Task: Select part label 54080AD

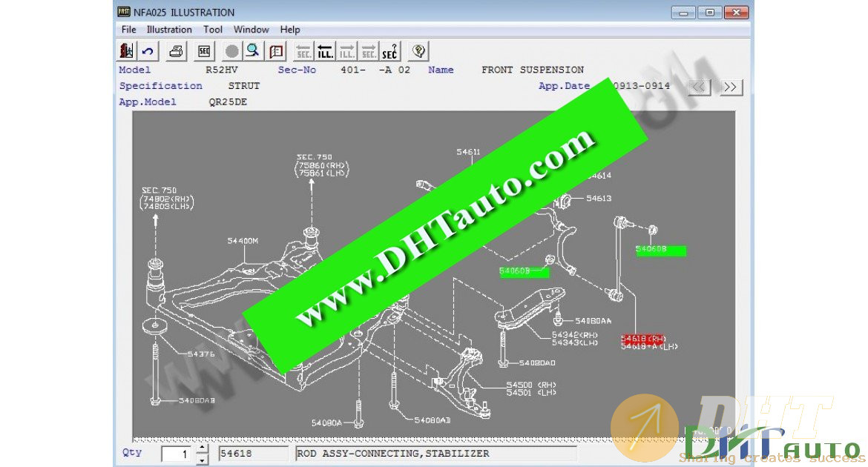Action: [433, 420]
